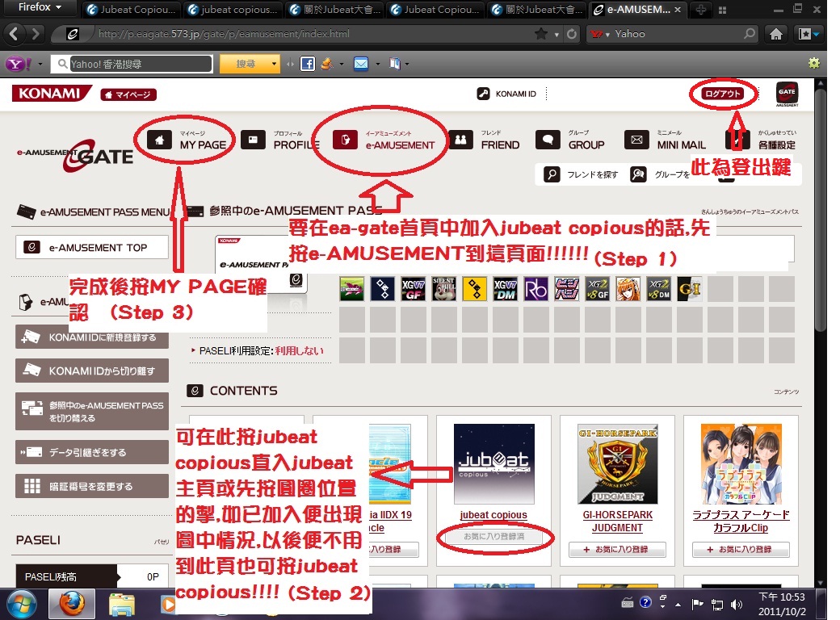Expand the 搜尋 button dropdown arrow
The height and width of the screenshot is (620, 840).
point(275,65)
